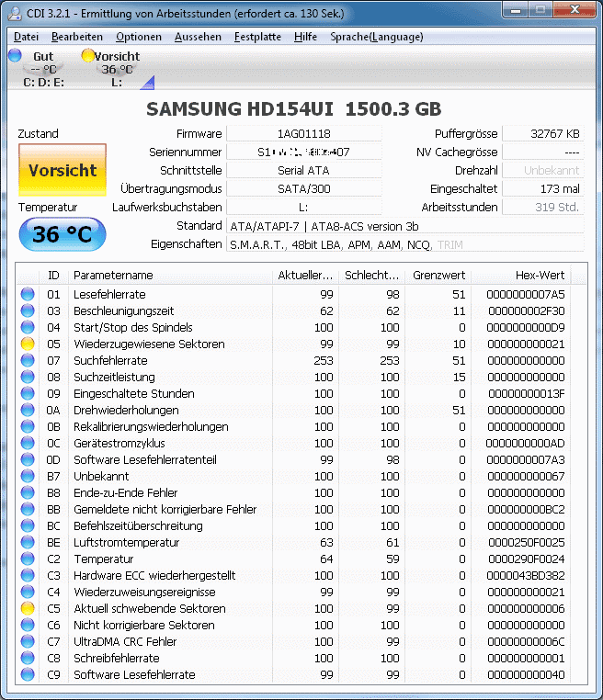Click the Eigenschaften field with S.M.A.R.T.

pyautogui.click(x=405, y=244)
